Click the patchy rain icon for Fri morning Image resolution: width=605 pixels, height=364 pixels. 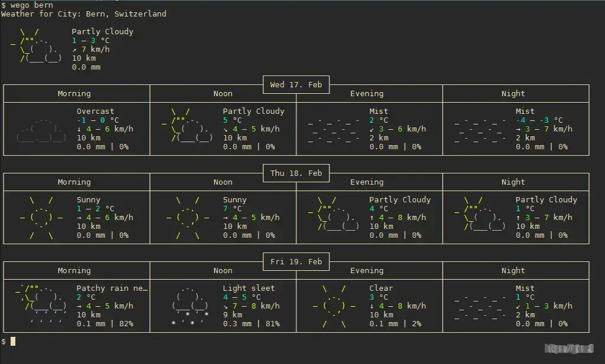tap(41, 304)
